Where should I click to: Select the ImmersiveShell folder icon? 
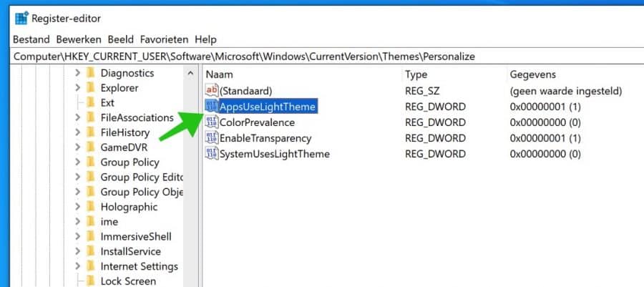click(91, 236)
